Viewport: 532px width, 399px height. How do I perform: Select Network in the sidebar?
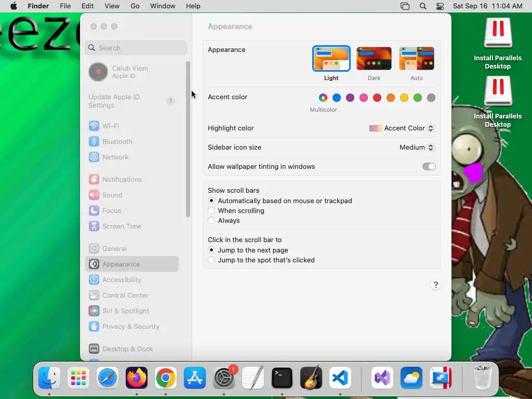(x=131, y=157)
